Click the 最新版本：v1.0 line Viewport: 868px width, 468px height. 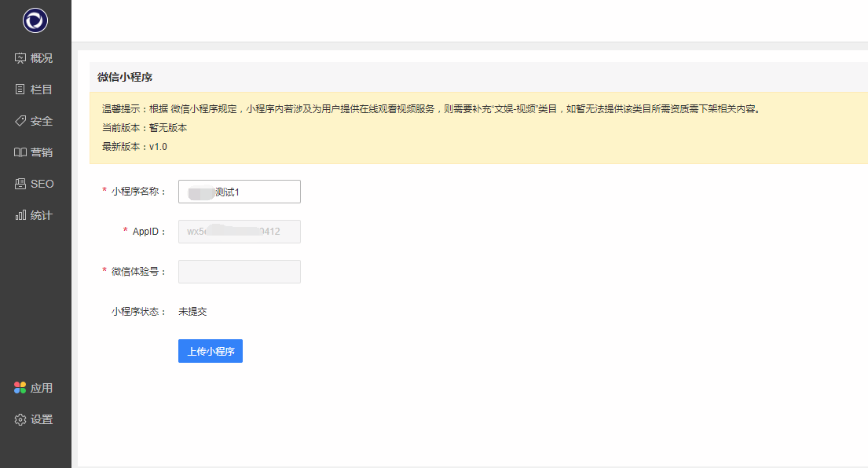coord(134,147)
